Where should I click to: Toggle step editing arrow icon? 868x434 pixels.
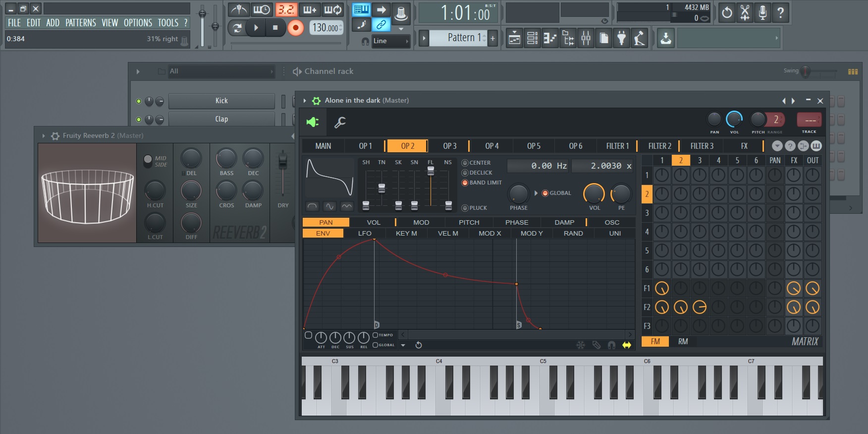point(381,9)
